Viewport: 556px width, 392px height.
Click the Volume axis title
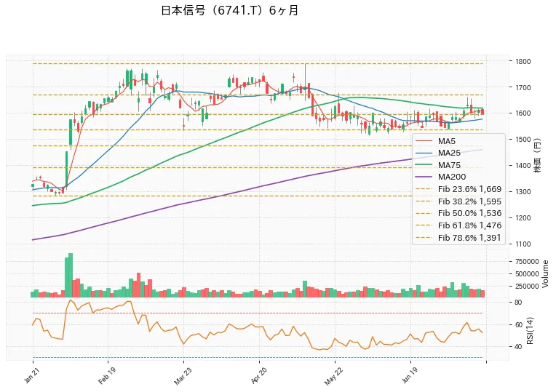pyautogui.click(x=546, y=274)
